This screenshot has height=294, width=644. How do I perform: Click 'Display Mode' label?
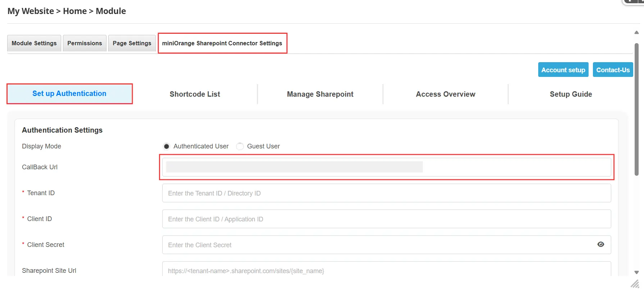pos(41,146)
